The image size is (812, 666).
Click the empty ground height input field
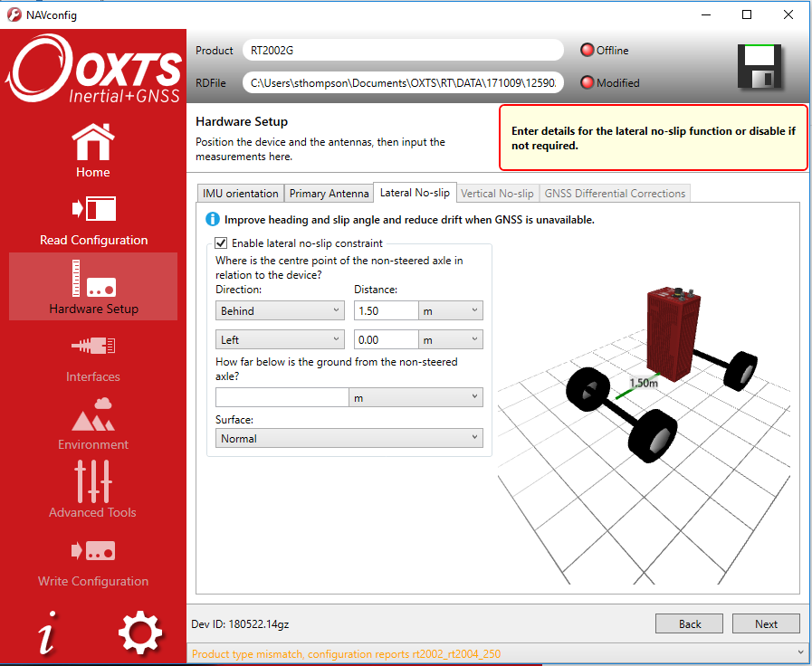[282, 397]
